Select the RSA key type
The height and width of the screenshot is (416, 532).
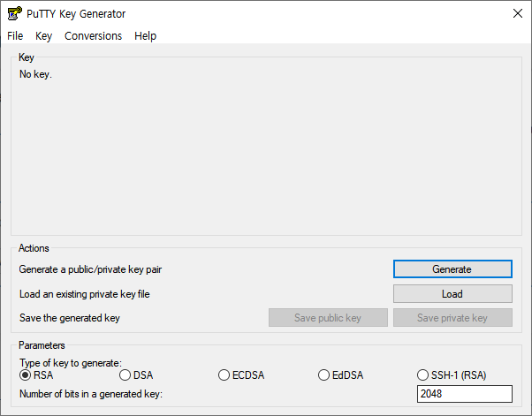(36, 375)
